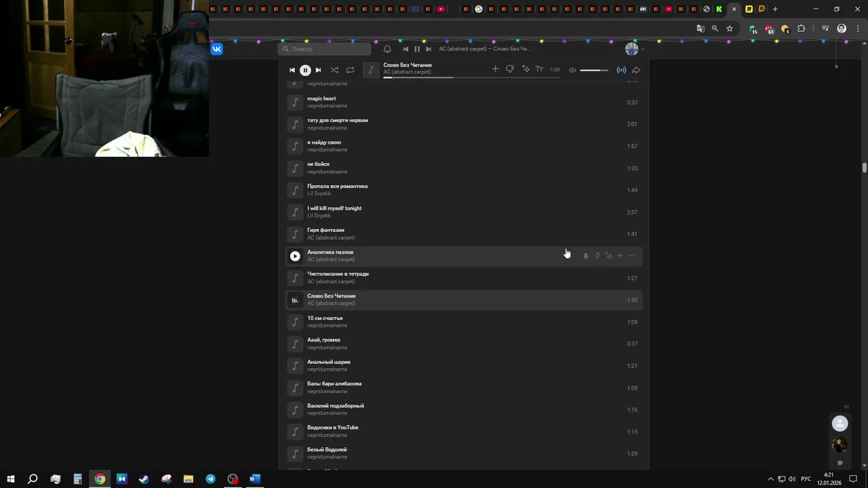Download the Аналитика пазлов track with arrow icon

click(x=586, y=256)
